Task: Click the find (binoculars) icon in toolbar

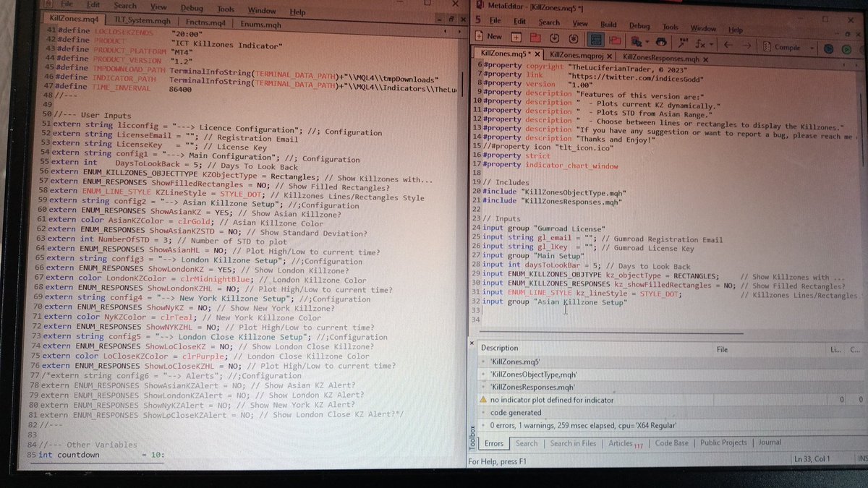Action: tap(660, 43)
